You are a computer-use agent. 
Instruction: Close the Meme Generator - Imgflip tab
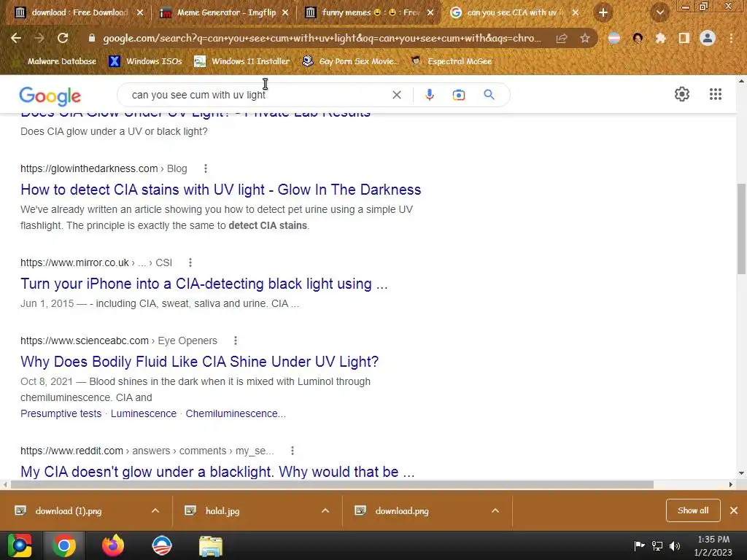[285, 13]
